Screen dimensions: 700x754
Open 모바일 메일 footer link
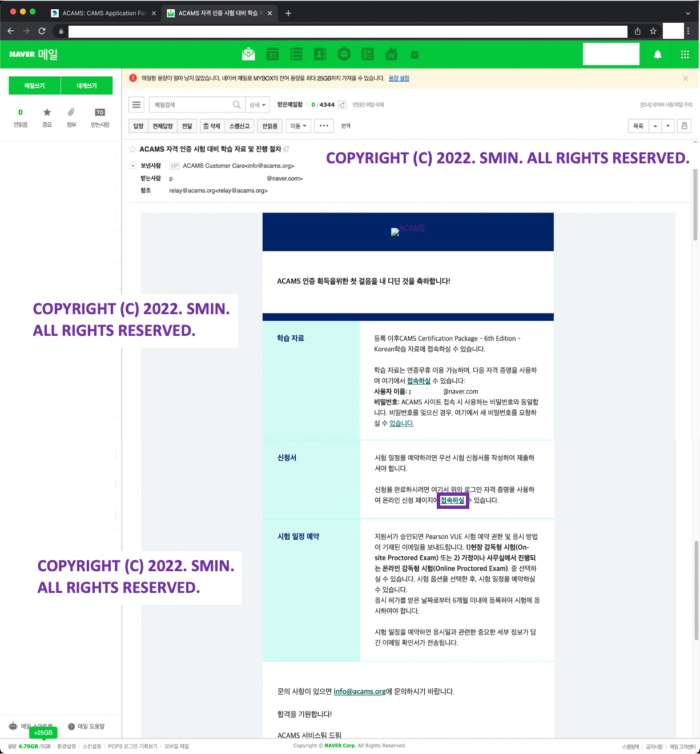click(x=176, y=747)
